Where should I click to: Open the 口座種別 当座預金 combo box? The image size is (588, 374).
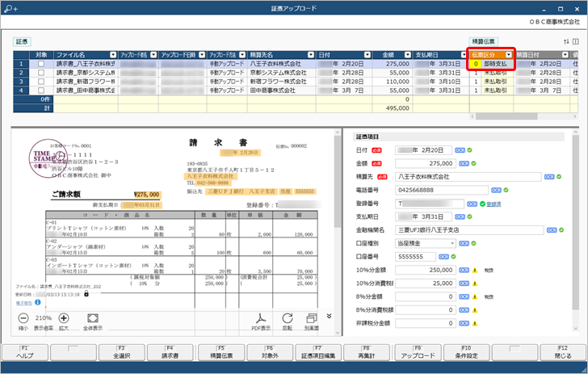pyautogui.click(x=425, y=243)
